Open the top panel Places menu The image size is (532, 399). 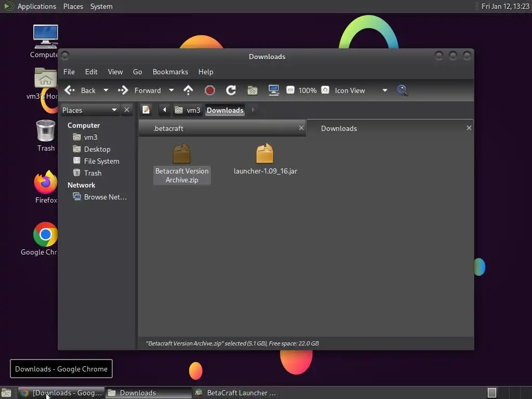(x=73, y=6)
